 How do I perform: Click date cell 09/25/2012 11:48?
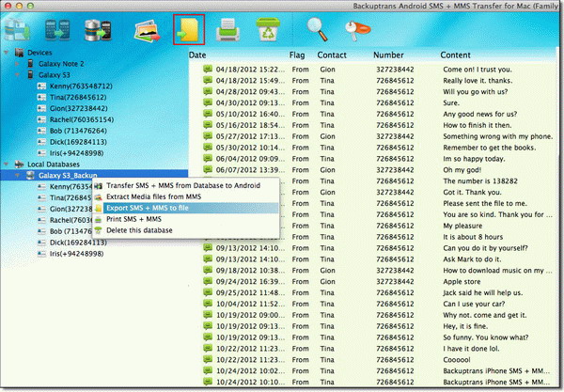[x=250, y=292]
